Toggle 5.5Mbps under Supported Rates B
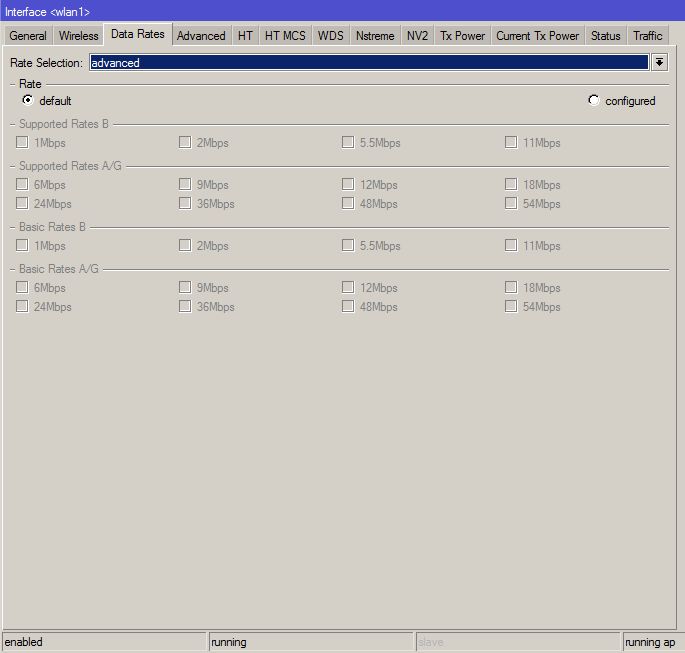 (x=348, y=142)
